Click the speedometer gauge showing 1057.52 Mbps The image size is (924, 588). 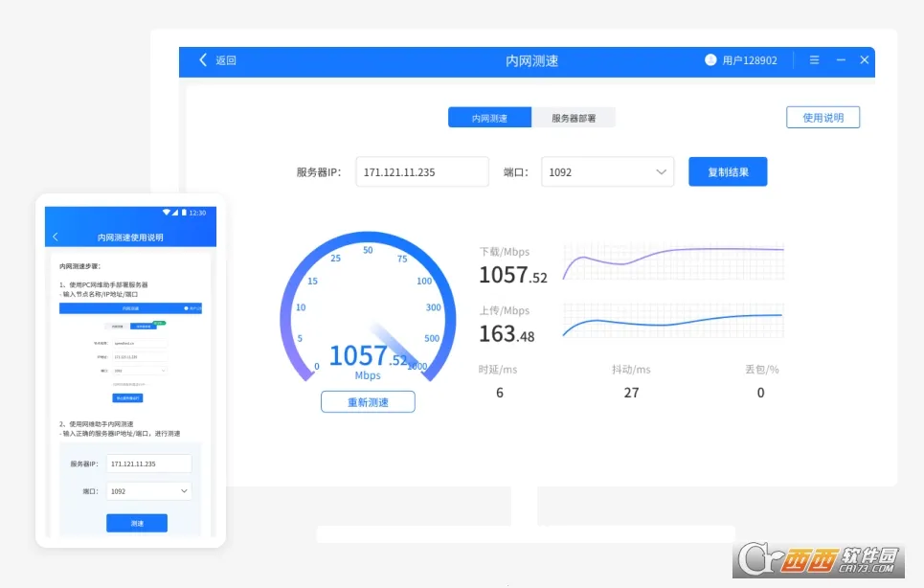pyautogui.click(x=368, y=307)
